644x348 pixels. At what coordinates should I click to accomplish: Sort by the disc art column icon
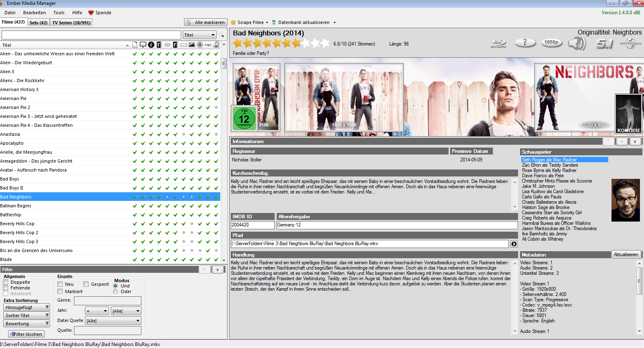click(x=200, y=45)
